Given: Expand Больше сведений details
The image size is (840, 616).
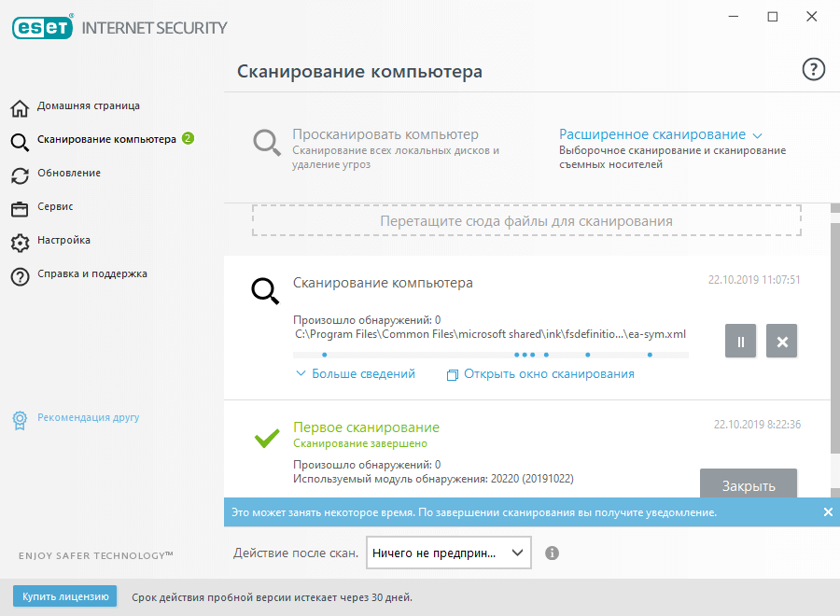Looking at the screenshot, I should 363,374.
